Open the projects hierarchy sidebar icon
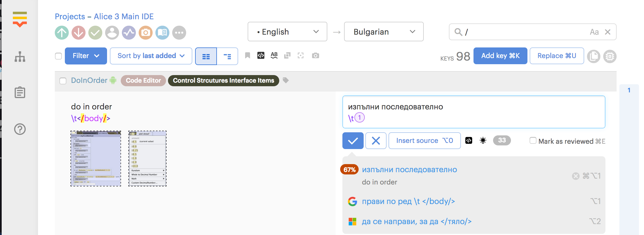 click(20, 57)
